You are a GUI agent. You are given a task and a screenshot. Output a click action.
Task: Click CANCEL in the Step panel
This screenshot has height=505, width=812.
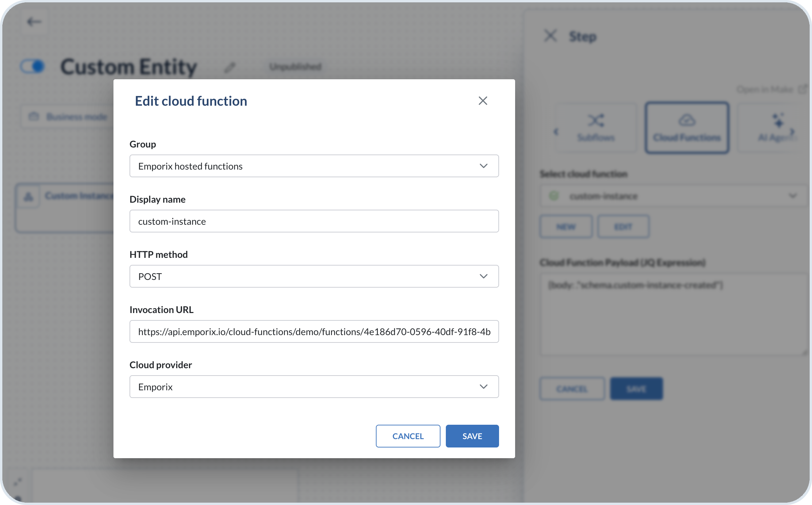pyautogui.click(x=572, y=389)
